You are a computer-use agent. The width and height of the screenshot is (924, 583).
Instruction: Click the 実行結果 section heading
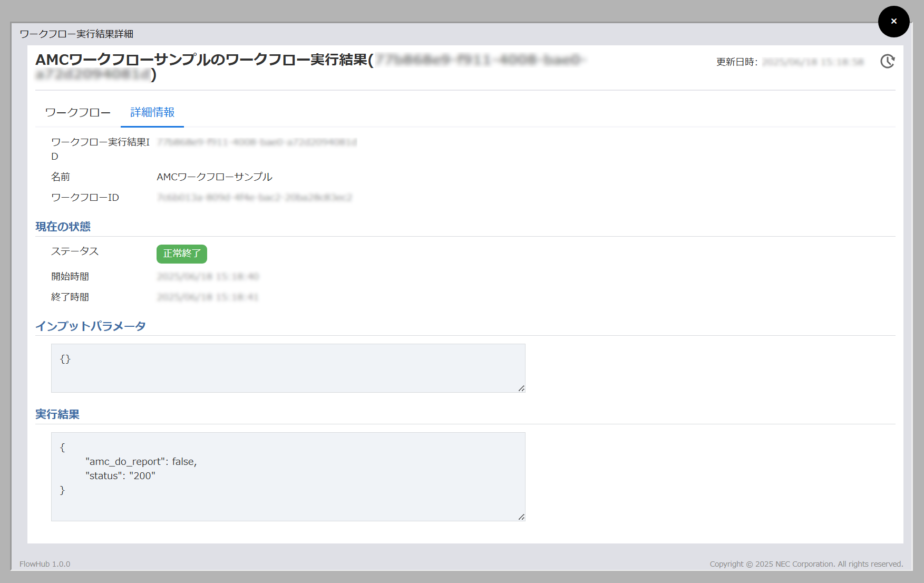[x=57, y=414]
